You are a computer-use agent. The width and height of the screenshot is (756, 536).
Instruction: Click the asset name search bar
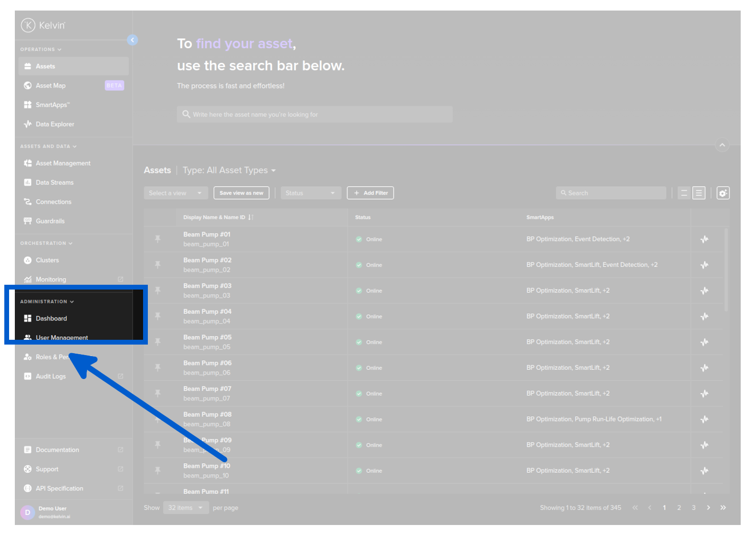click(x=314, y=115)
